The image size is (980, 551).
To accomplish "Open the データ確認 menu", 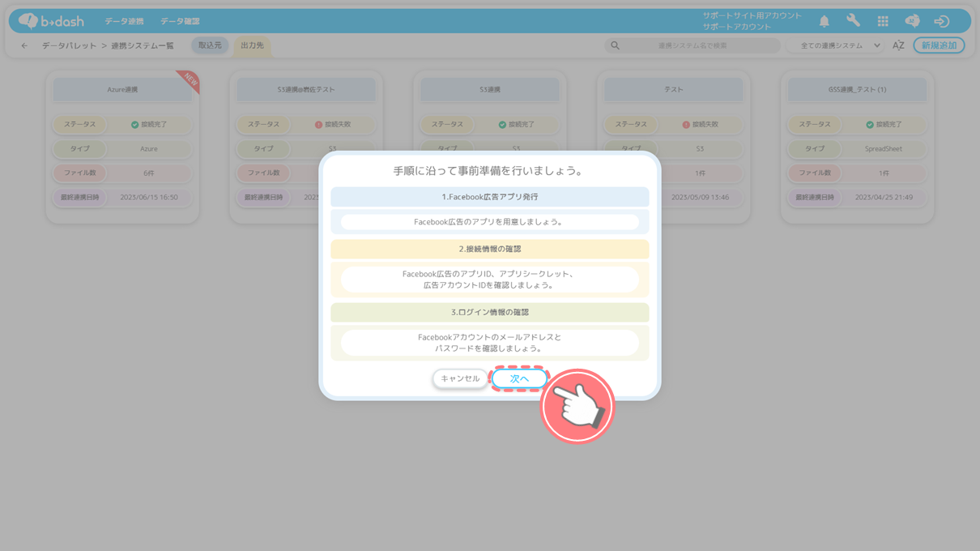I will 180,21.
